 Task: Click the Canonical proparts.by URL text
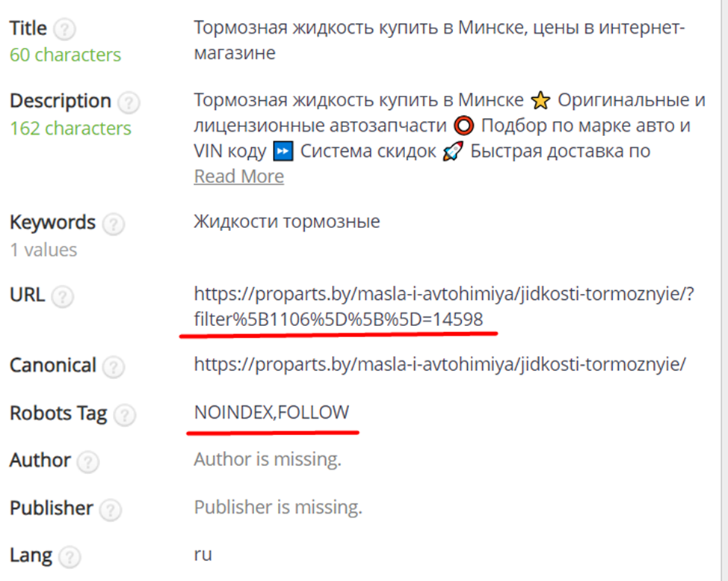[439, 366]
